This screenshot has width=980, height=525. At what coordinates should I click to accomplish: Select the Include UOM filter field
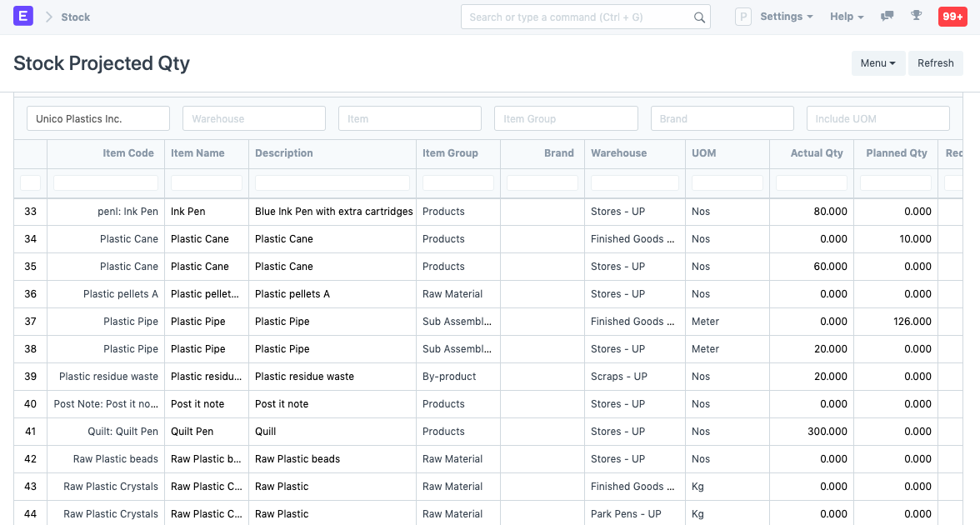coord(877,118)
